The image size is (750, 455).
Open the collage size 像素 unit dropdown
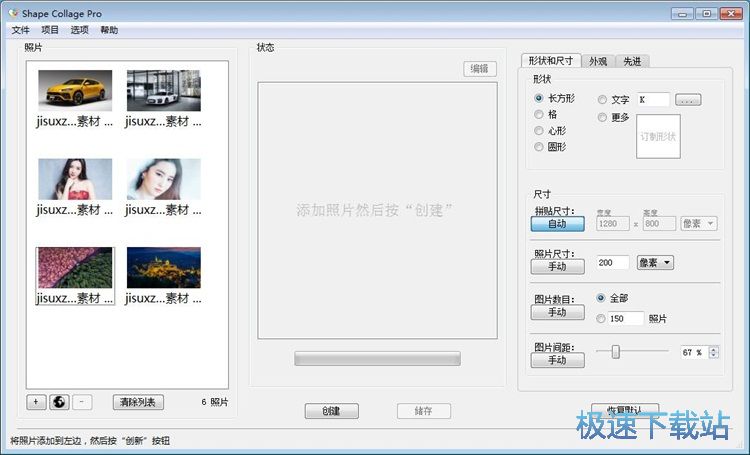coord(698,223)
